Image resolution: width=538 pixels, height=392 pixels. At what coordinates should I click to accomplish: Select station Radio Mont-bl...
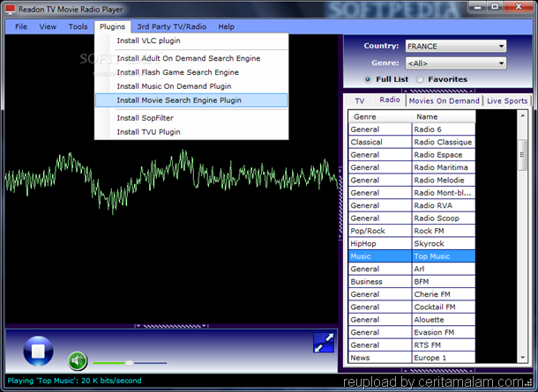click(444, 193)
